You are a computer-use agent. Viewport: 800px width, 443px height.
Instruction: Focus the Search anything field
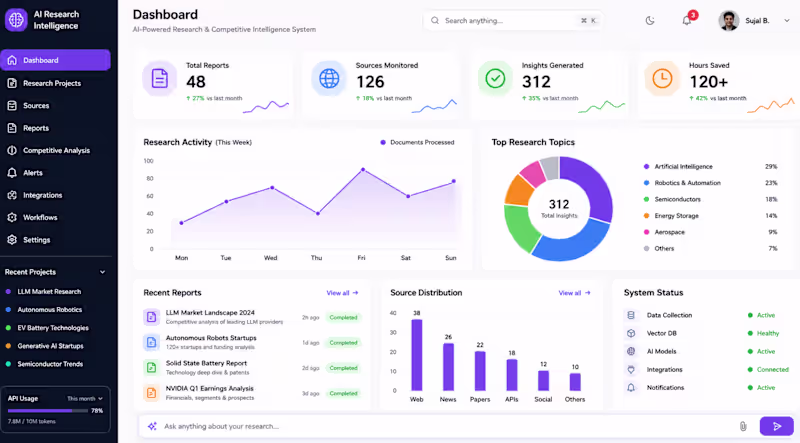point(513,20)
